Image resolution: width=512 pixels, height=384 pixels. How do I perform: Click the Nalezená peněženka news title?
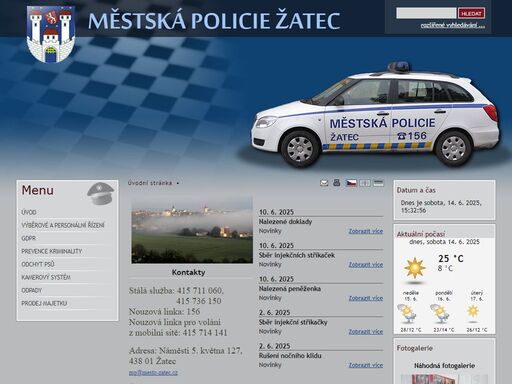(x=290, y=289)
